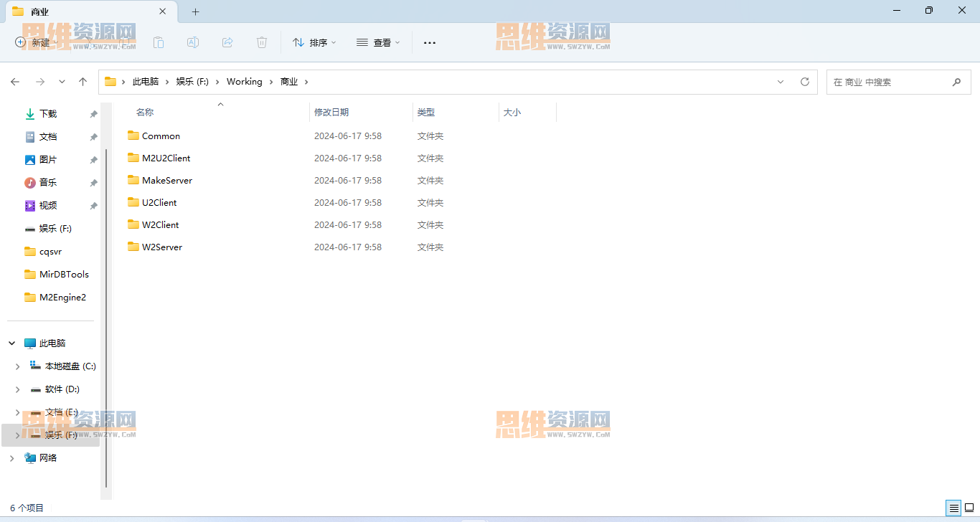
Task: Select the M2U2Client folder
Action: click(166, 158)
